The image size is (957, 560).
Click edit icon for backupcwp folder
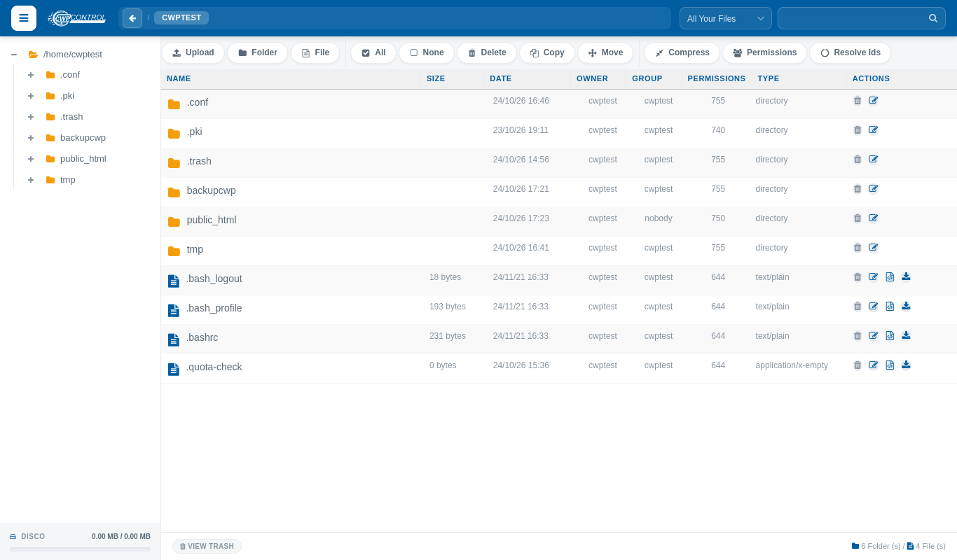click(874, 189)
